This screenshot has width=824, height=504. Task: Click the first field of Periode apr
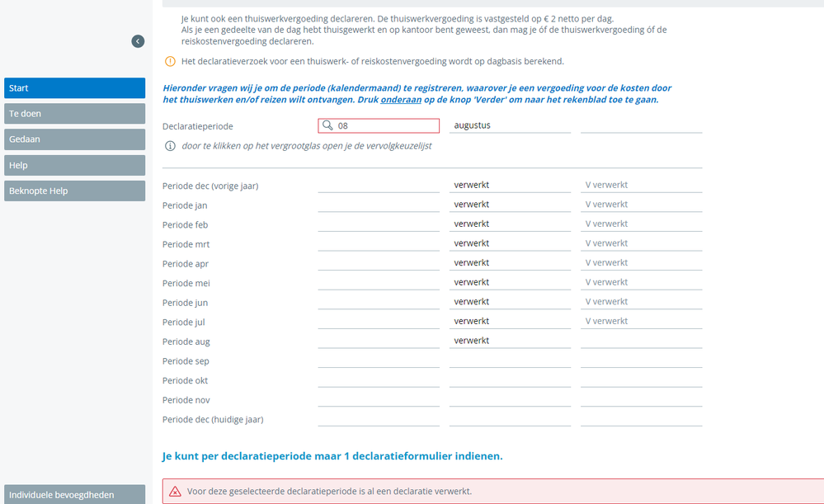pyautogui.click(x=379, y=263)
